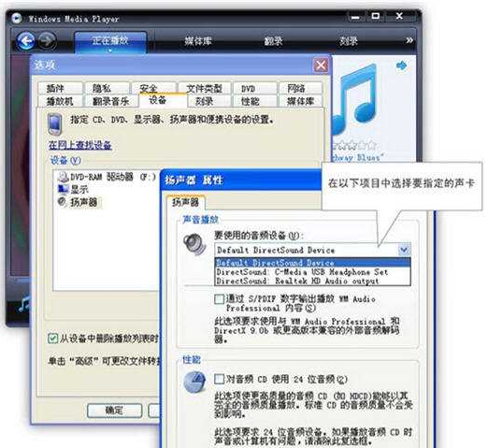Select 显示 in the device list
Viewport: 488px width, 448px height.
[x=79, y=190]
